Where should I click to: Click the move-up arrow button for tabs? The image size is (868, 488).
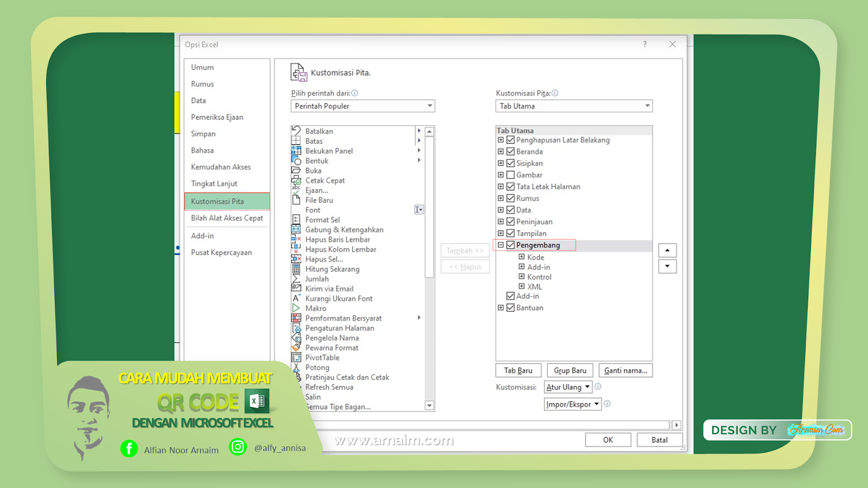pos(667,250)
